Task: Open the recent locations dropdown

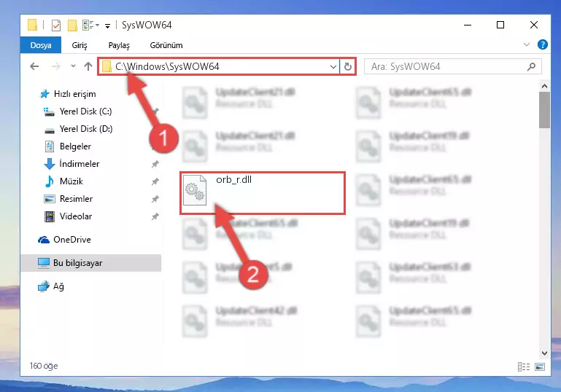Action: (x=73, y=66)
